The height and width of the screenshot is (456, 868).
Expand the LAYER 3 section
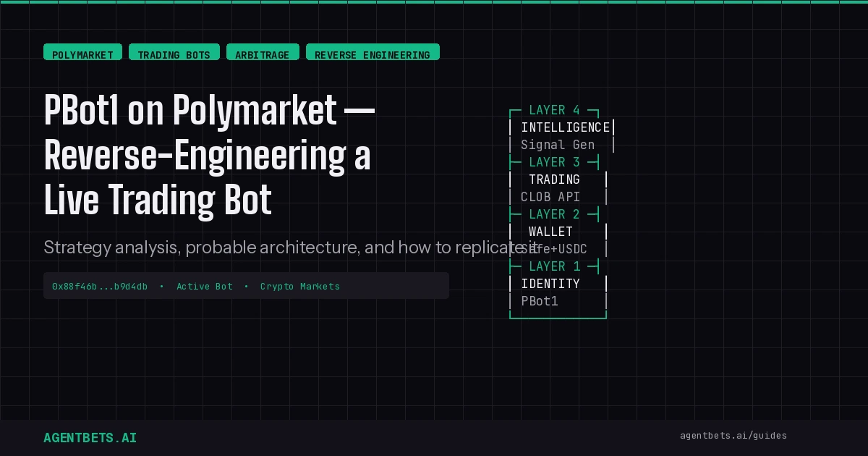[554, 162]
